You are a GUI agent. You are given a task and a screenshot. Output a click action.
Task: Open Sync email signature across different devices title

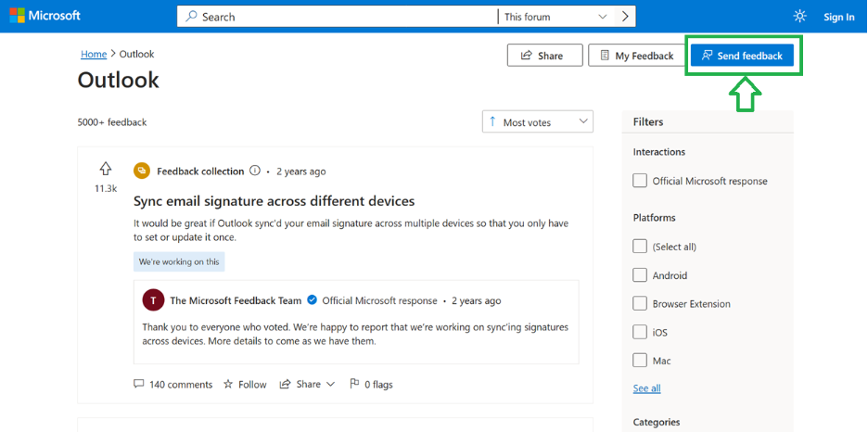click(x=274, y=201)
